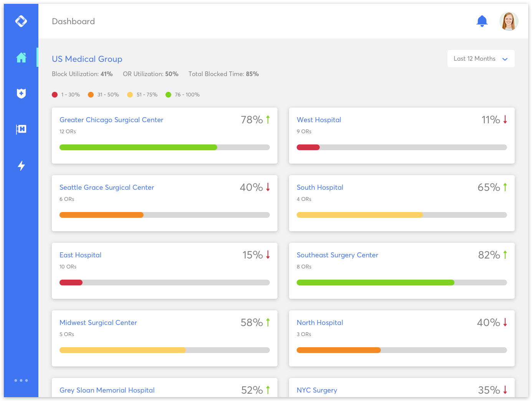Click the 10 ORs label
Viewport: 532px width, 401px height.
point(68,267)
